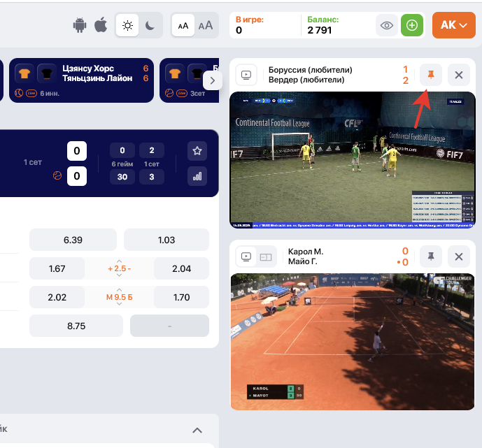Collapse the section with the up chevron
The image size is (482, 448).
tap(197, 431)
